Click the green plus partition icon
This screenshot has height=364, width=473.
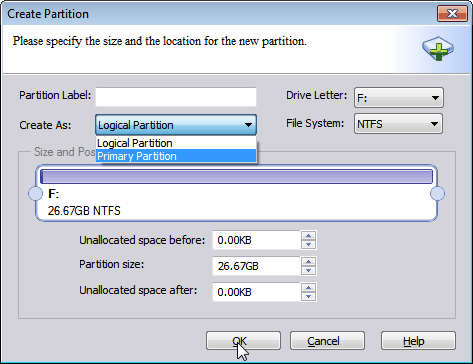click(x=438, y=49)
